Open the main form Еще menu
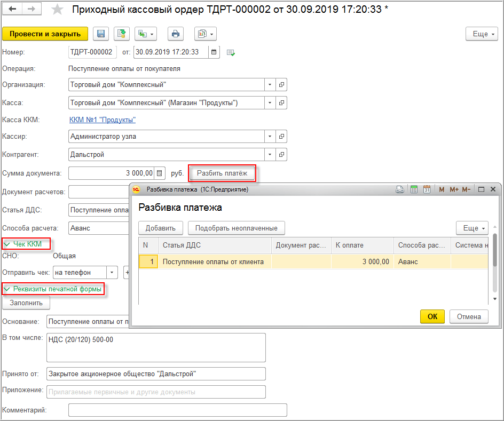 tap(482, 34)
